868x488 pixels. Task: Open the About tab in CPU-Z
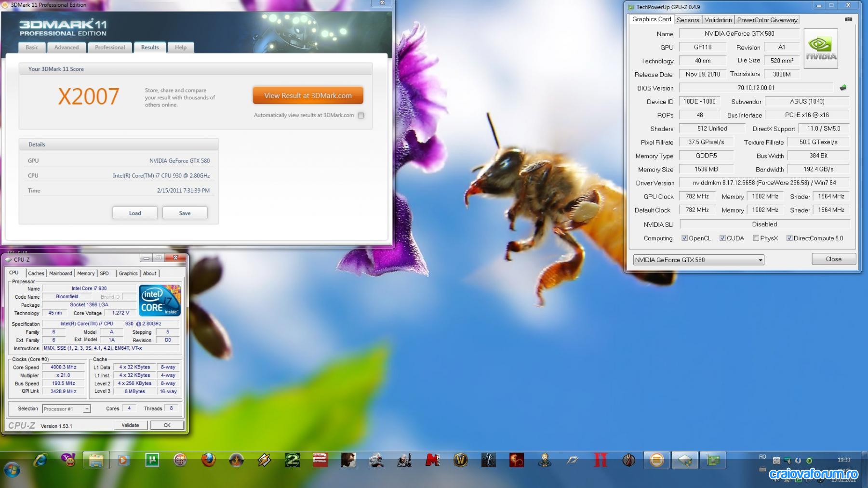click(150, 273)
